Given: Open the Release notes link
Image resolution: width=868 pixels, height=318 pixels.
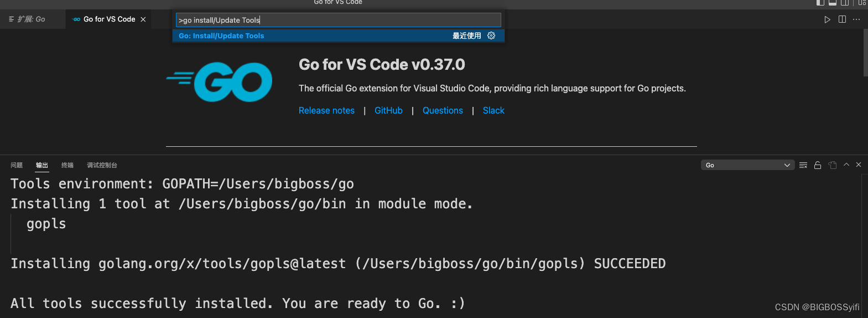Looking at the screenshot, I should [326, 110].
